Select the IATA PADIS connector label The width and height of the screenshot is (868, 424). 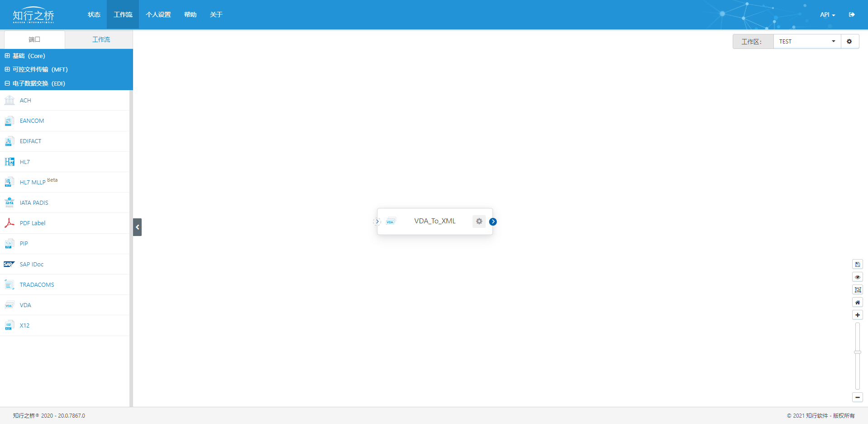click(34, 202)
